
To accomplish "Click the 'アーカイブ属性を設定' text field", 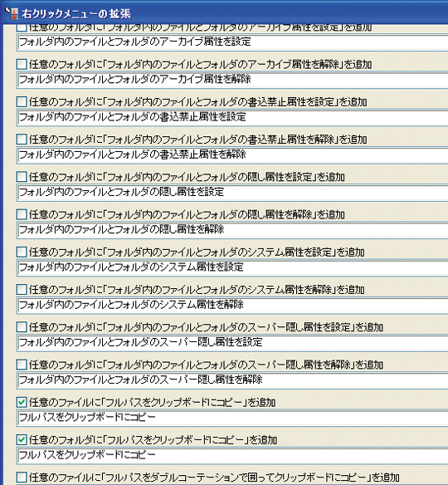I will [232, 42].
